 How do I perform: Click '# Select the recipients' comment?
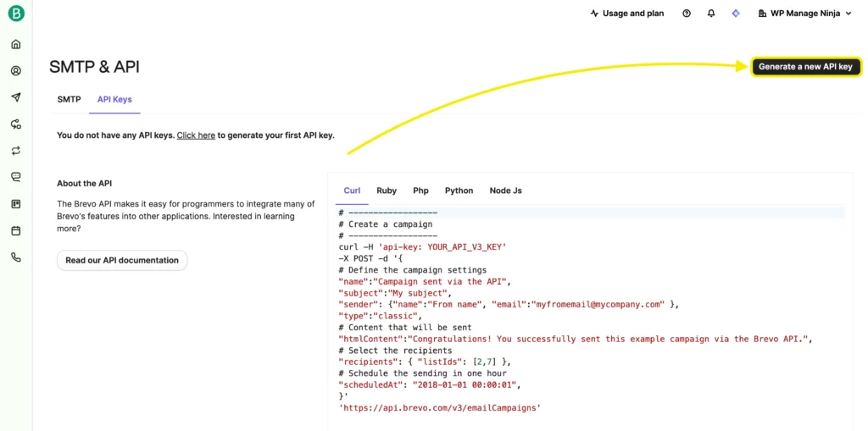(x=395, y=351)
